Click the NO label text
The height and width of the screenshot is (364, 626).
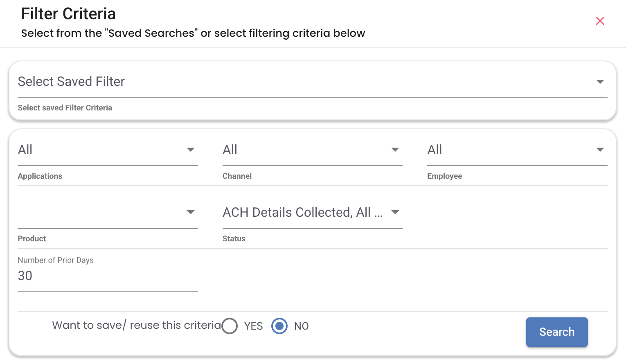point(301,326)
